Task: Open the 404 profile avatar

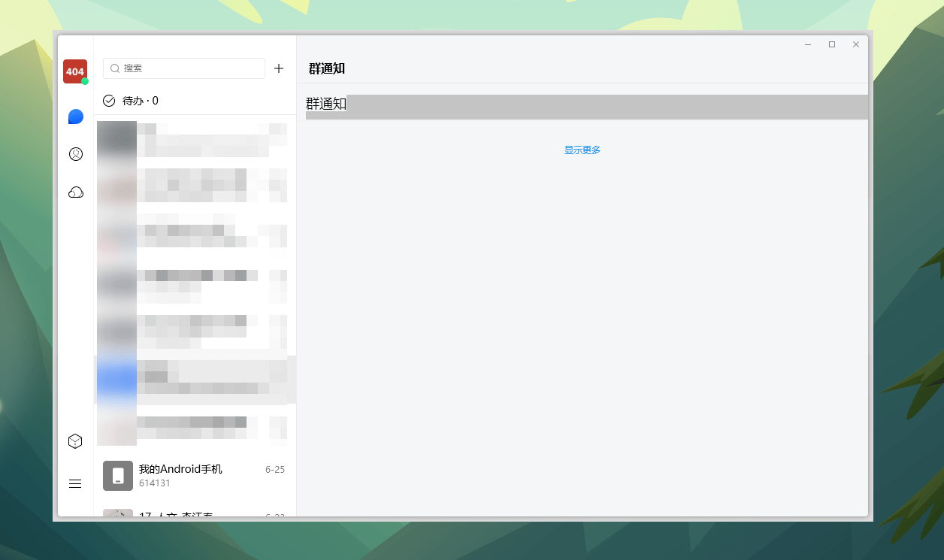Action: [x=75, y=71]
